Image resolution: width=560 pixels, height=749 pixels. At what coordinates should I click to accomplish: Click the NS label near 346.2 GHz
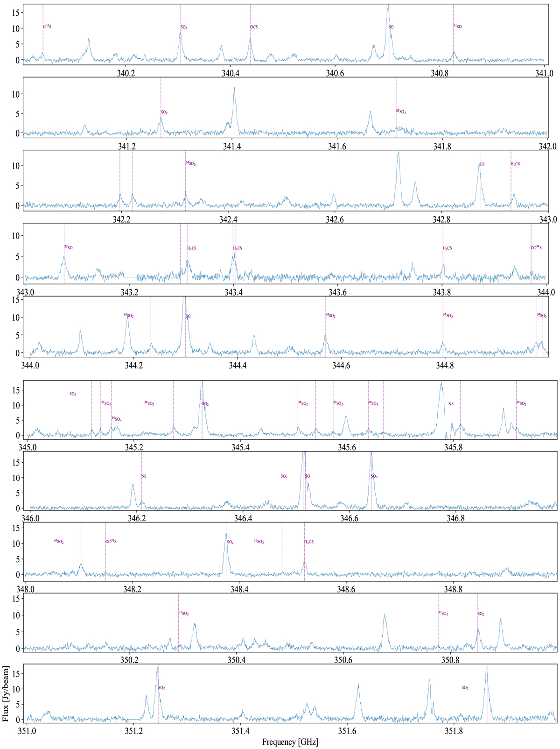tap(144, 476)
